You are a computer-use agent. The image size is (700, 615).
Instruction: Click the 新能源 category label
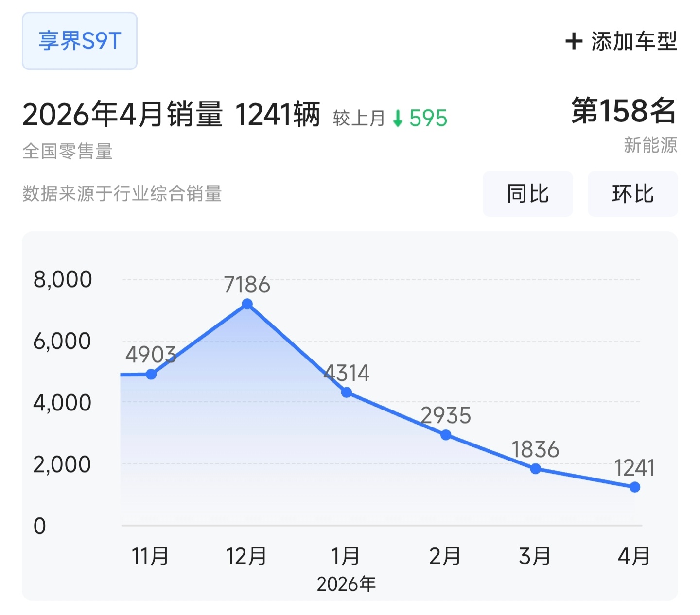(x=651, y=145)
